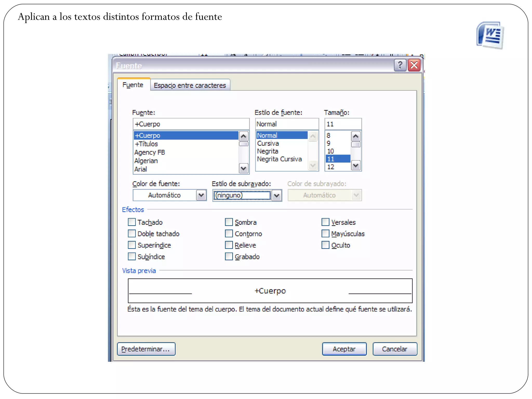Click the help question mark icon
The width and height of the screenshot is (532, 399).
pyautogui.click(x=400, y=65)
